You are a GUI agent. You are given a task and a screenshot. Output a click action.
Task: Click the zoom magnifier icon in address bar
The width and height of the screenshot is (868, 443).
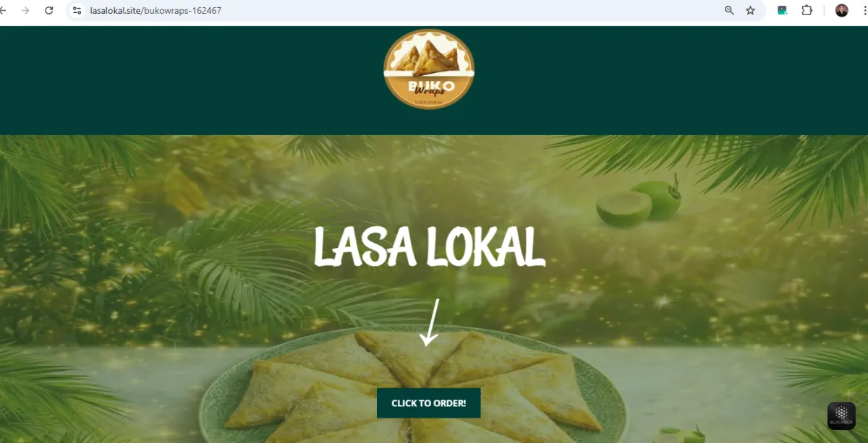click(729, 10)
